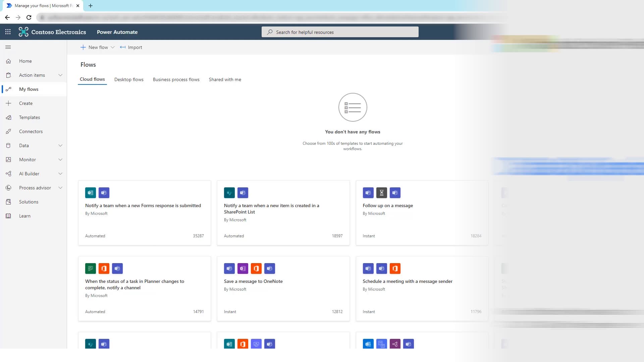Screen dimensions: 644x362
Task: Click the Monitor chart icon
Action: click(x=8, y=160)
